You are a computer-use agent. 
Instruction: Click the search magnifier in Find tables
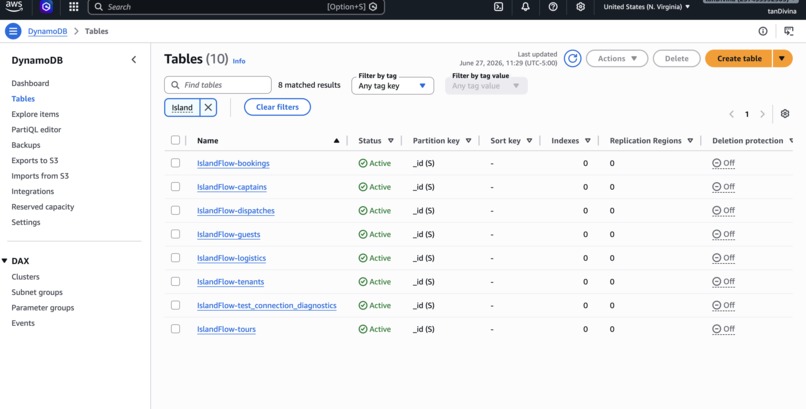(175, 85)
